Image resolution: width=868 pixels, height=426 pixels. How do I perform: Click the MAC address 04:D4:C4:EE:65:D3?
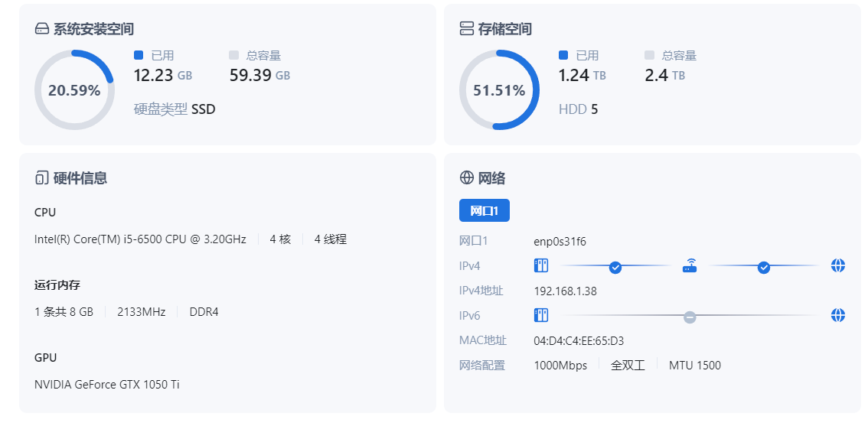pos(579,341)
